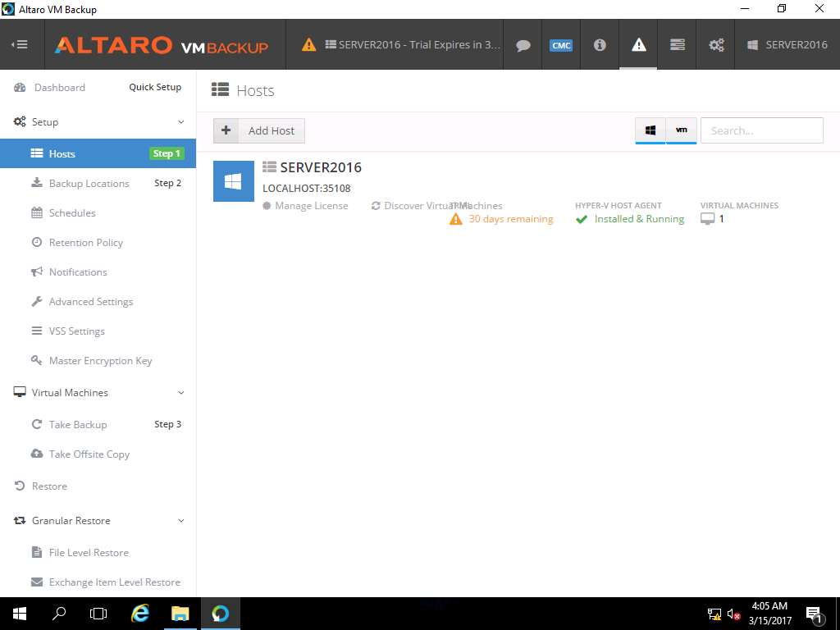
Task: Open Notifications
Action: (x=78, y=272)
